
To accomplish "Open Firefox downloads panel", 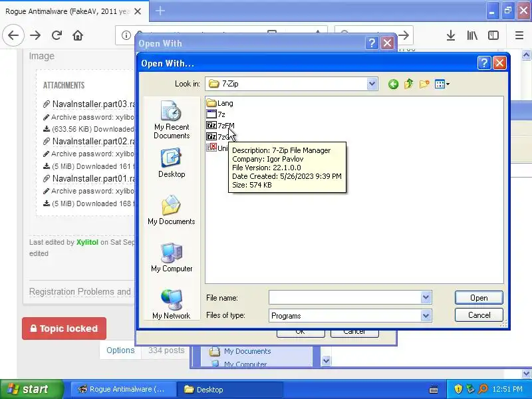I will (451, 35).
